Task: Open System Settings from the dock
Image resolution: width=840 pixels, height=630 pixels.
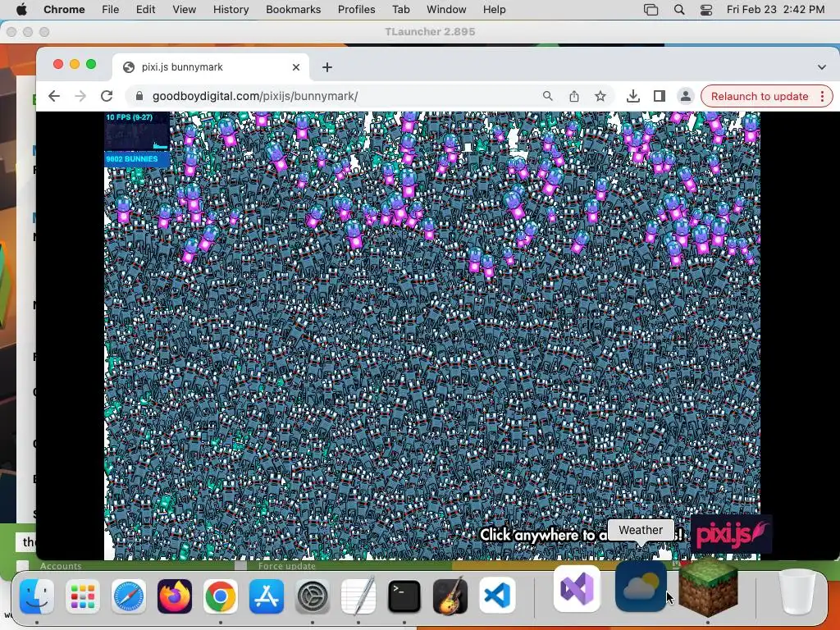Action: click(313, 596)
